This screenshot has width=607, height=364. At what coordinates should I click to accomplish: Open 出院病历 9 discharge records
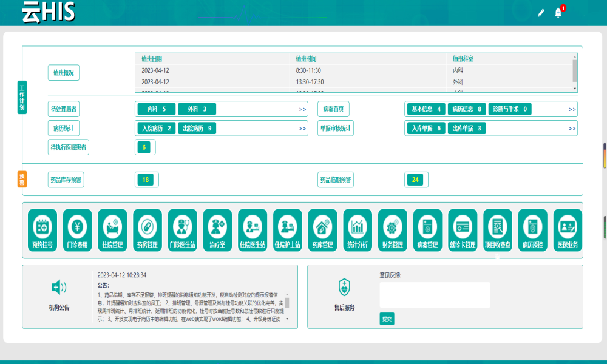click(197, 128)
